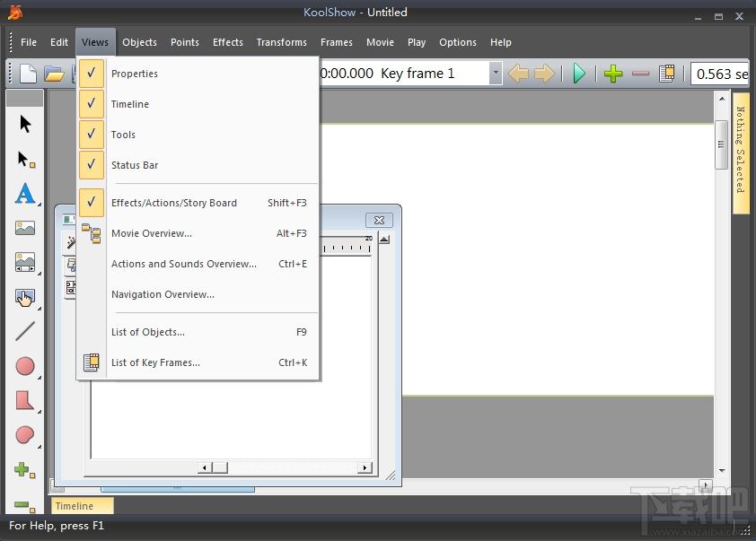Click the ruler in the floating panel
The image size is (756, 541).
click(347, 245)
